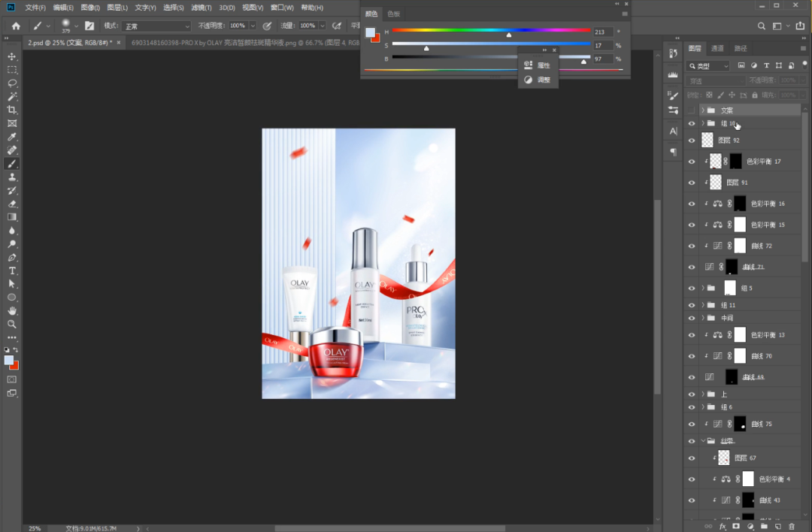Pick the Crop tool in toolbar

(12, 110)
